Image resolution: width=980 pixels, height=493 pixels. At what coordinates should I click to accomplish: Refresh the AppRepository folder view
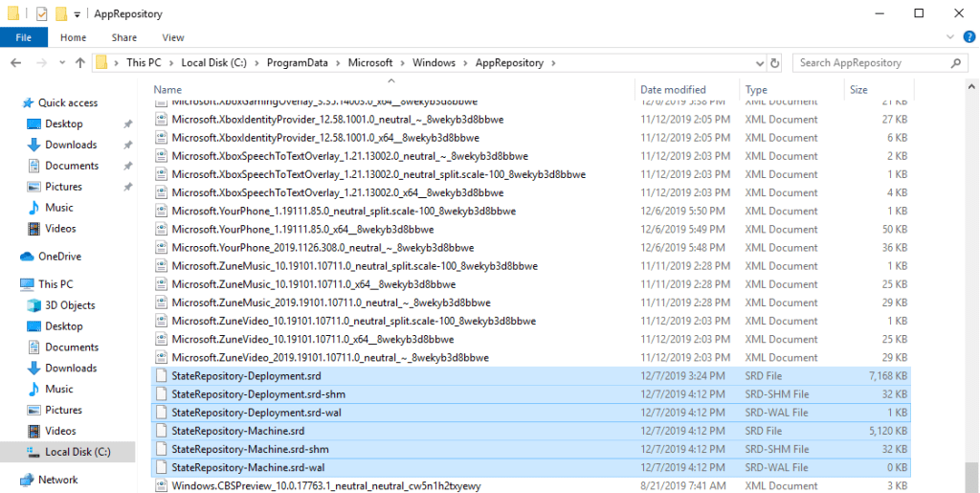click(x=774, y=63)
